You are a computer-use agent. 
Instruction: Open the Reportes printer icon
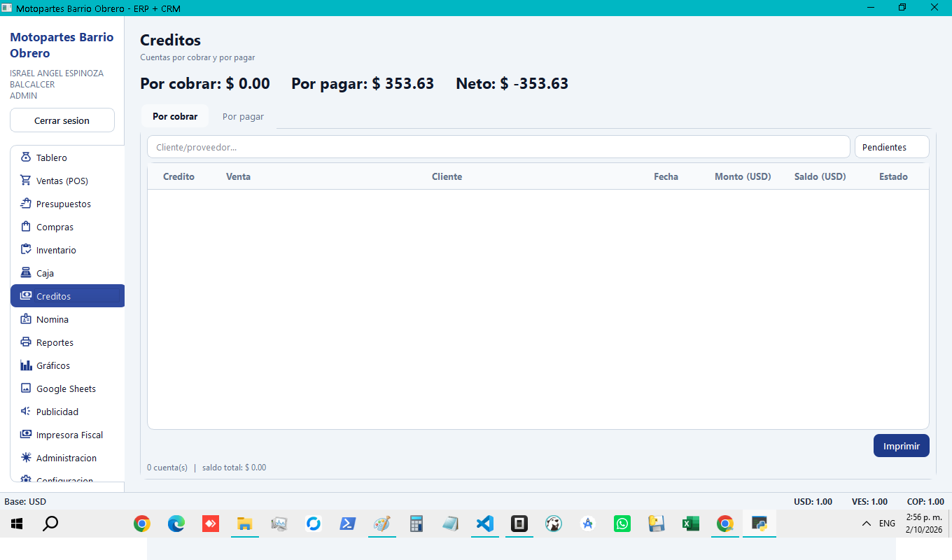[x=26, y=342]
